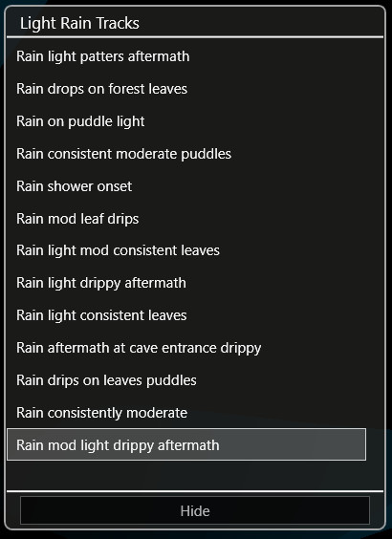
Task: Click Rain mod leaf drips entry
Action: point(186,219)
